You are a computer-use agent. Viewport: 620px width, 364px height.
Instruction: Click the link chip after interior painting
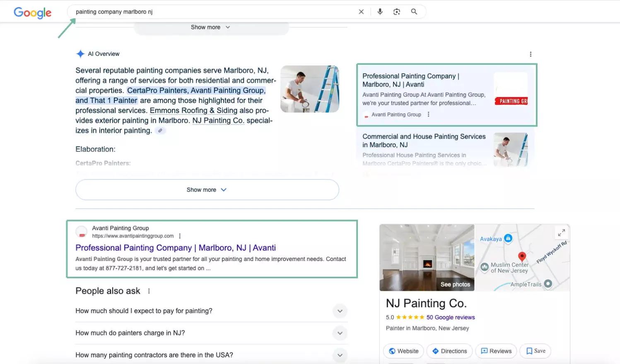(x=160, y=131)
